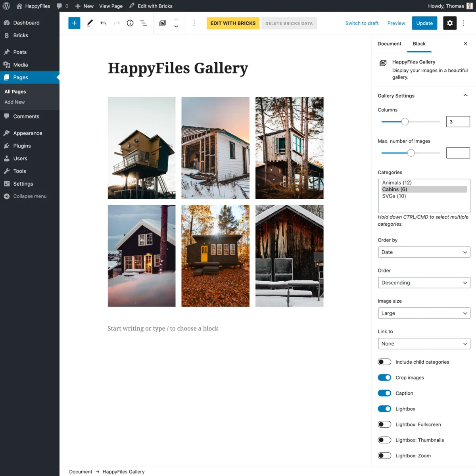The image size is (476, 476).
Task: Click the HappyFiles Gallery block icon in the toolbar
Action: click(162, 23)
